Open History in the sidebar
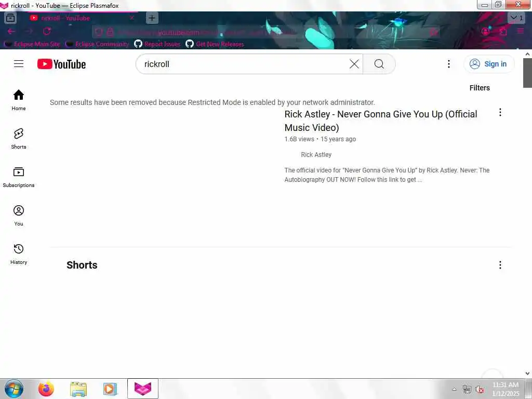 (19, 254)
